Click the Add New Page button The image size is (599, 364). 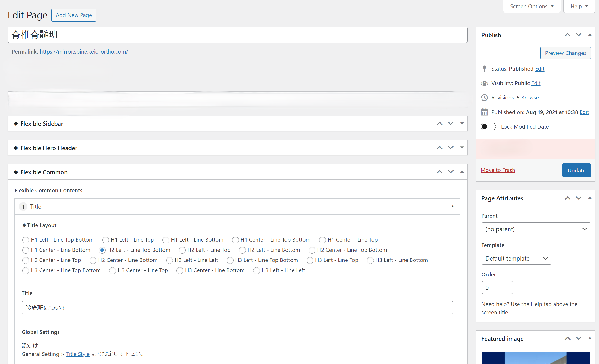(x=74, y=15)
